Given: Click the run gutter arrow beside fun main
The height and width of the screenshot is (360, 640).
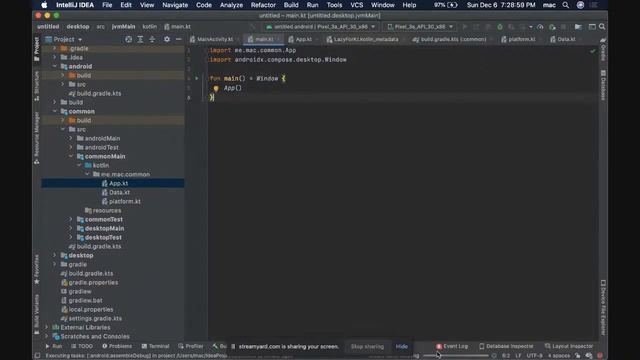Looking at the screenshot, I should click(x=196, y=78).
